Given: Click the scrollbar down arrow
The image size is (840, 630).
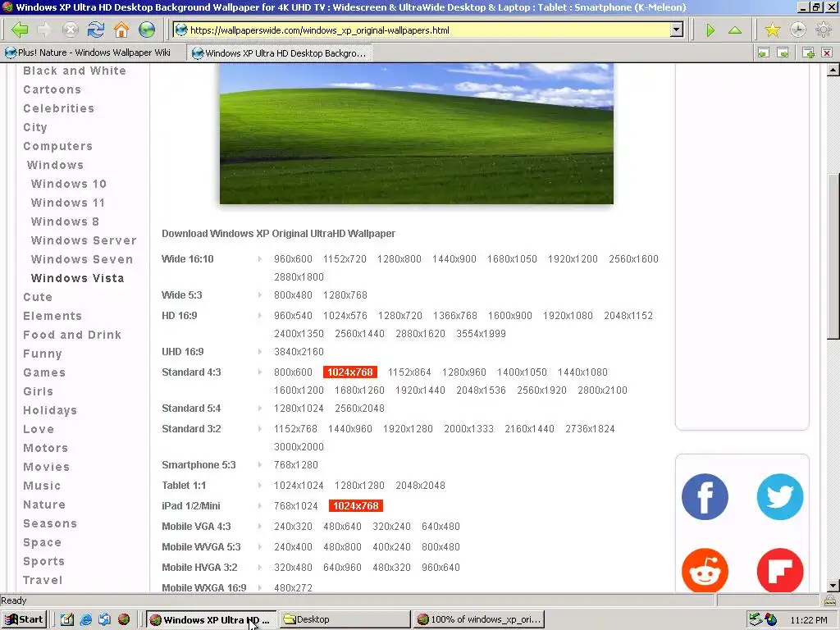Looking at the screenshot, I should (833, 586).
